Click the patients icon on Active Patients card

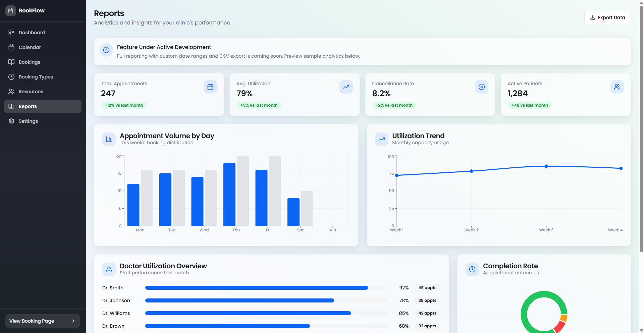[617, 87]
